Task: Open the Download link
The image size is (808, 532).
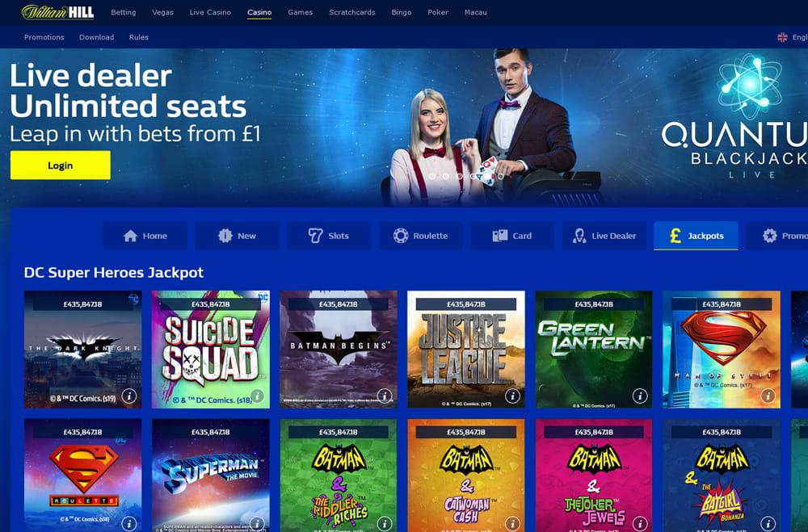Action: tap(96, 37)
